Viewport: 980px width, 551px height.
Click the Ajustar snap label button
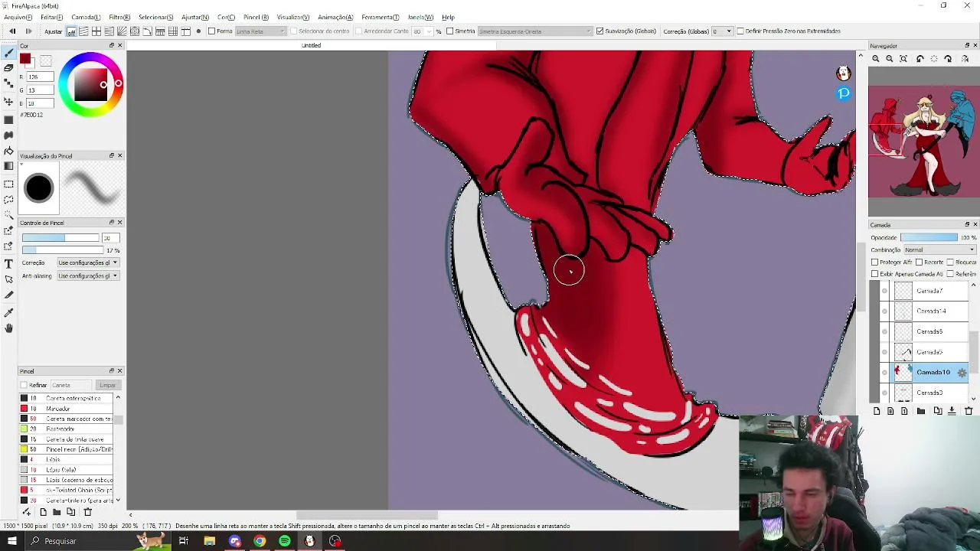[53, 31]
